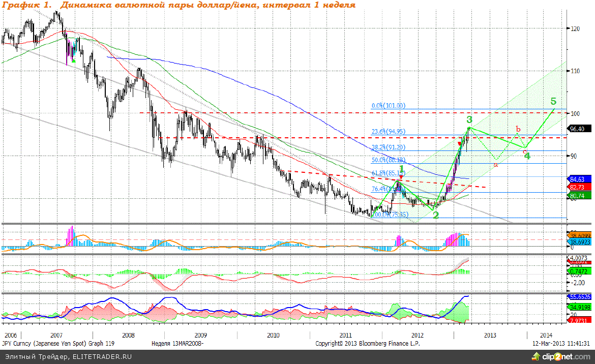The height and width of the screenshot is (364, 595).
Task: Click the 38.2%(91.20) Fibonacci level label
Action: 388,147
